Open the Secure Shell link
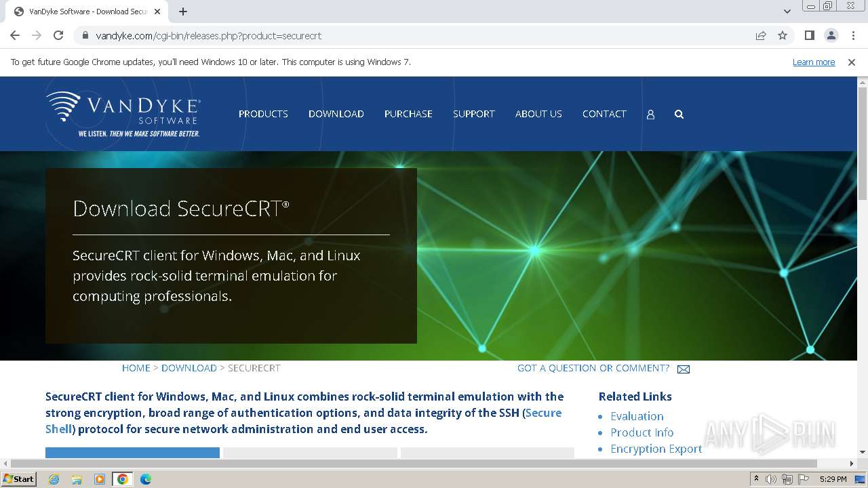 coord(304,421)
